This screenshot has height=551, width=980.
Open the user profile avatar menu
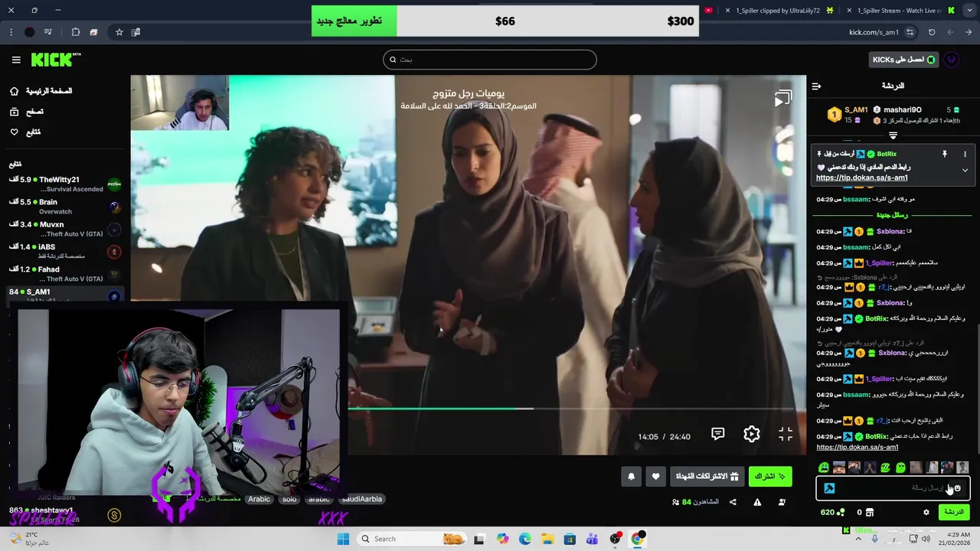pos(952,60)
